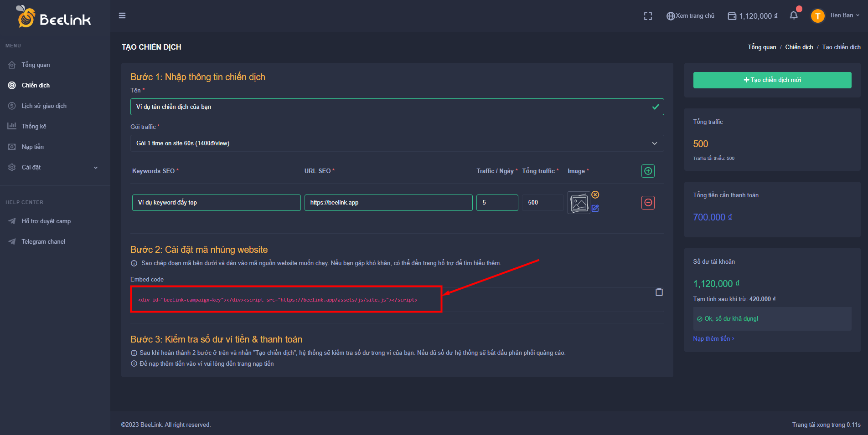Click the Cài đặt gear icon
This screenshot has height=435, width=868.
(x=12, y=167)
